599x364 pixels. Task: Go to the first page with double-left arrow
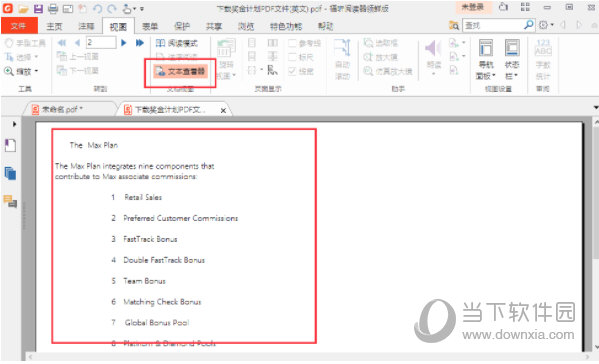pos(62,43)
